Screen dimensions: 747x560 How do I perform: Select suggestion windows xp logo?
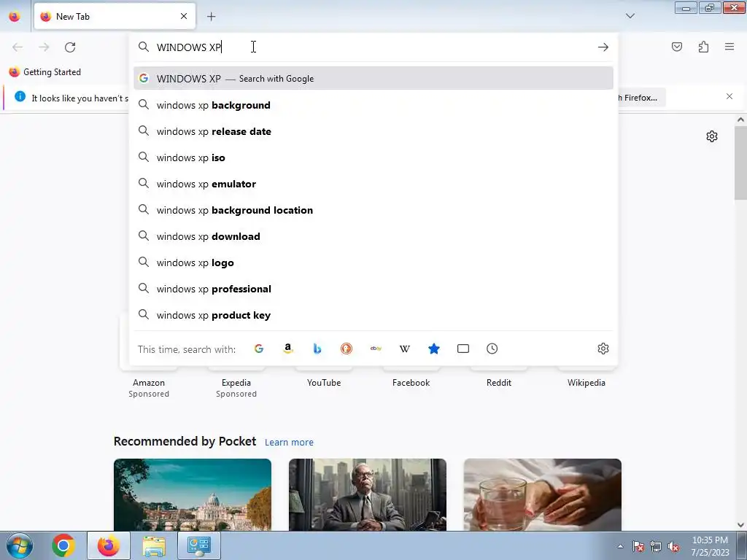pyautogui.click(x=373, y=262)
